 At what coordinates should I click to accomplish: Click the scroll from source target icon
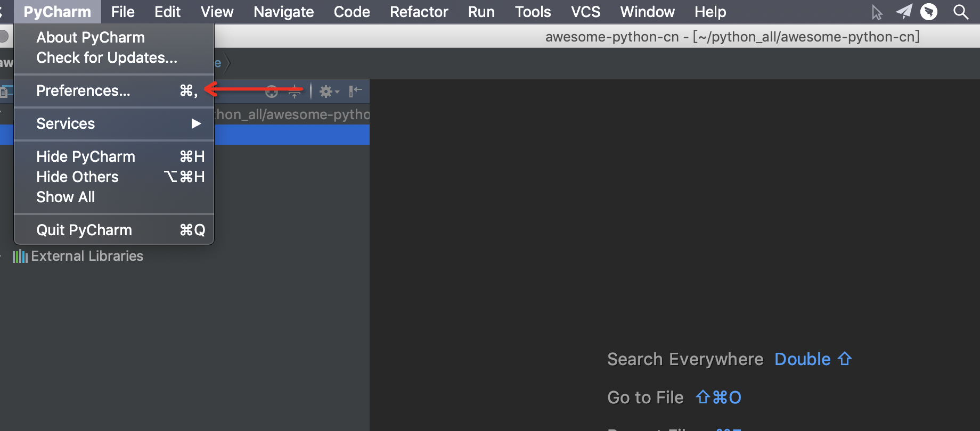point(272,92)
